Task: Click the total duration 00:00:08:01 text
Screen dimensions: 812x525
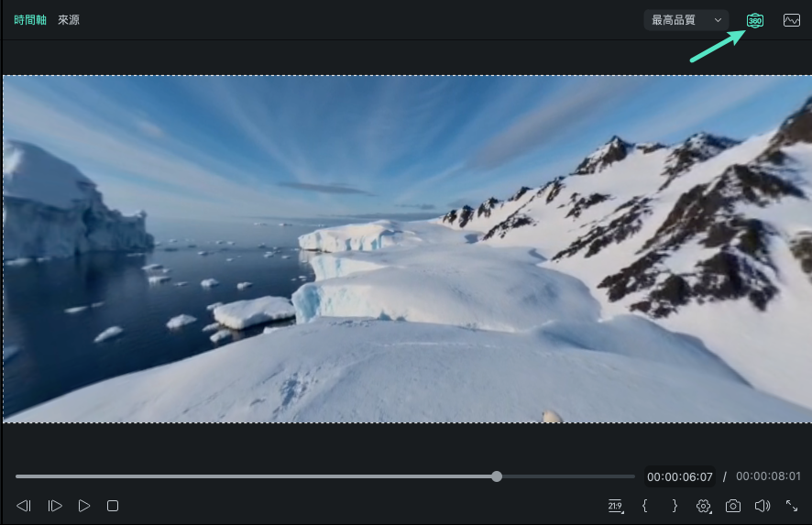Action: [x=768, y=476]
